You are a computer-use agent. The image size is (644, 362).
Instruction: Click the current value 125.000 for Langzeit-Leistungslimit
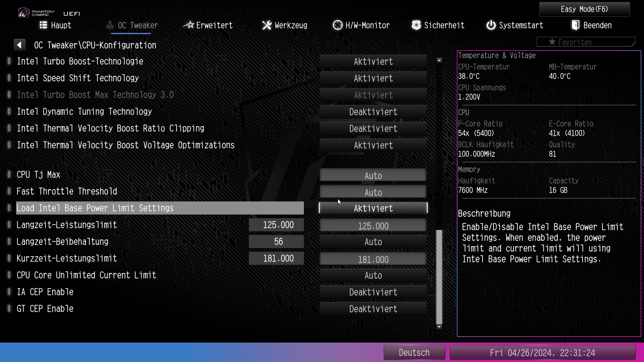coord(276,225)
